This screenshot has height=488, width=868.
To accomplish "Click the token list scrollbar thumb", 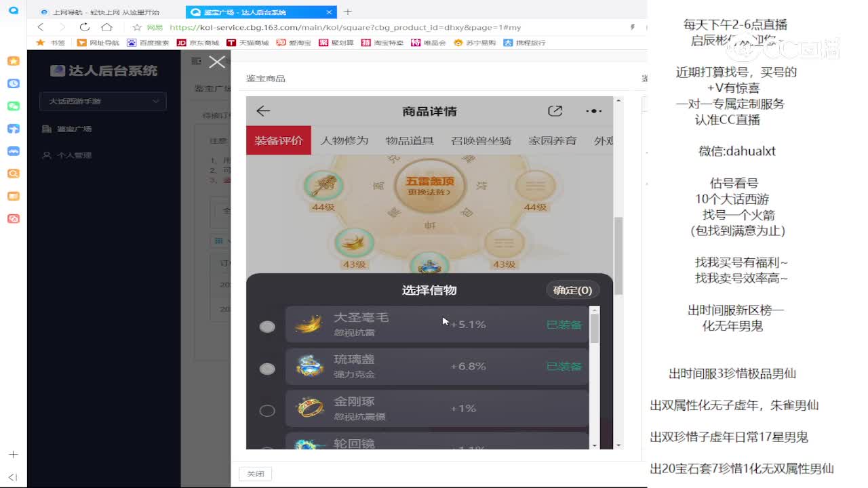I will (x=595, y=329).
